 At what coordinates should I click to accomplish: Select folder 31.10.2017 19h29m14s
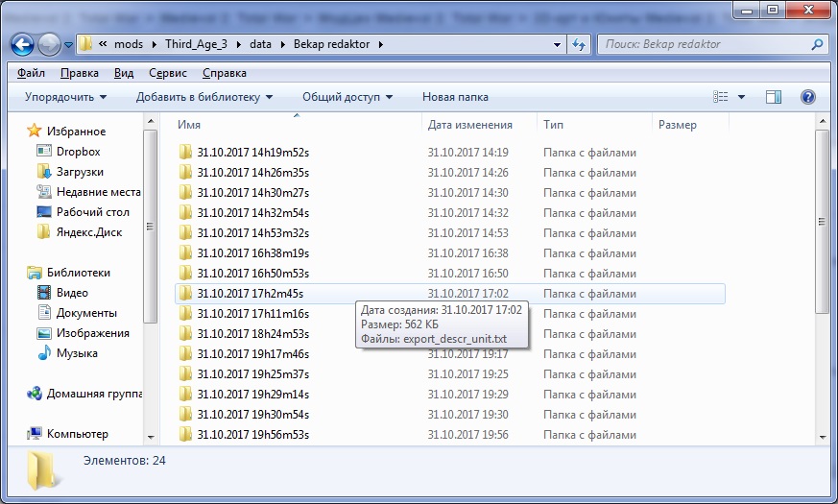point(450,395)
